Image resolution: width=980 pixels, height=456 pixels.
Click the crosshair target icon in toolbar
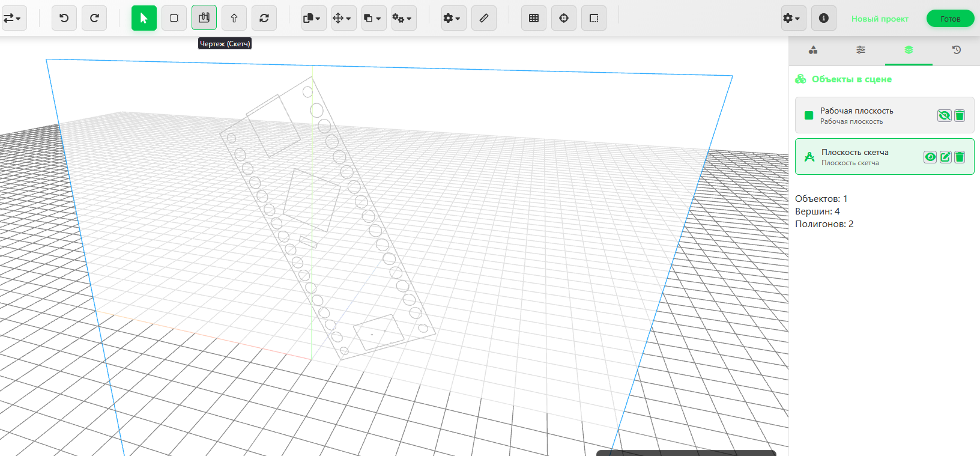[564, 18]
